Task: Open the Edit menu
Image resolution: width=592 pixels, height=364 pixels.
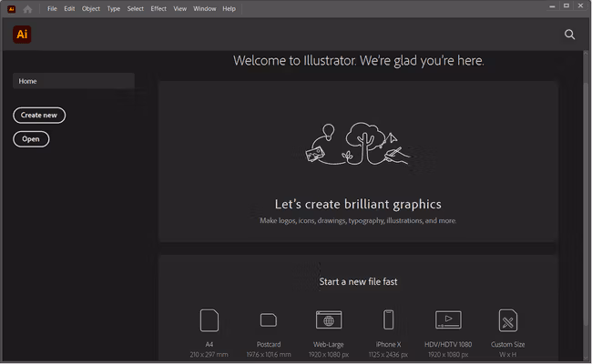Action: (x=69, y=9)
